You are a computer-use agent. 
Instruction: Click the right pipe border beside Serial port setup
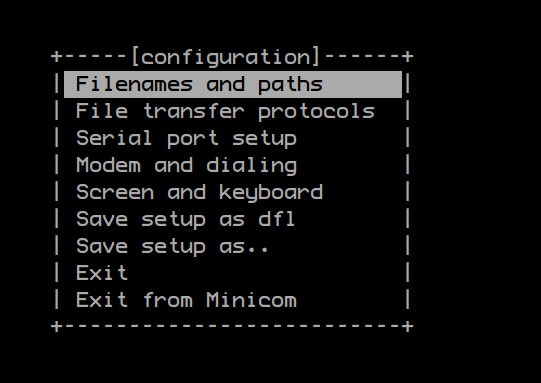(x=407, y=138)
